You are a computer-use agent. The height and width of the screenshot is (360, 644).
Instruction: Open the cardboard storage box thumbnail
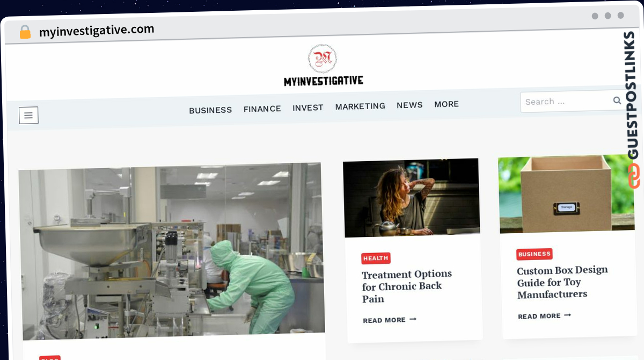tap(566, 194)
